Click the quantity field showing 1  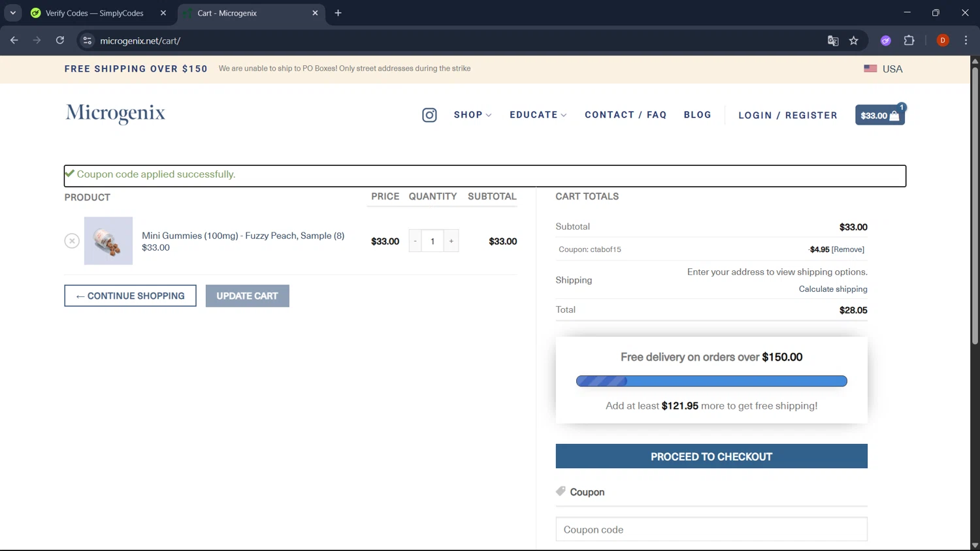433,241
